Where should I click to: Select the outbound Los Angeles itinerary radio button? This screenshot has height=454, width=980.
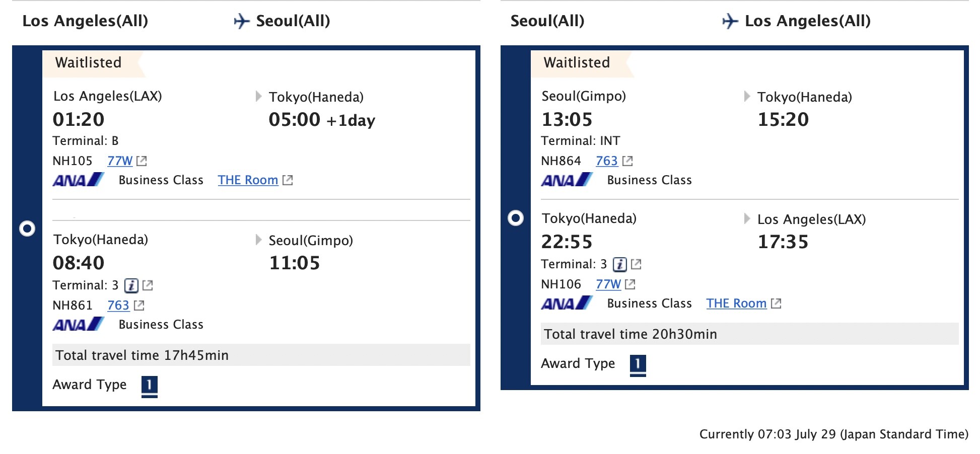(28, 229)
